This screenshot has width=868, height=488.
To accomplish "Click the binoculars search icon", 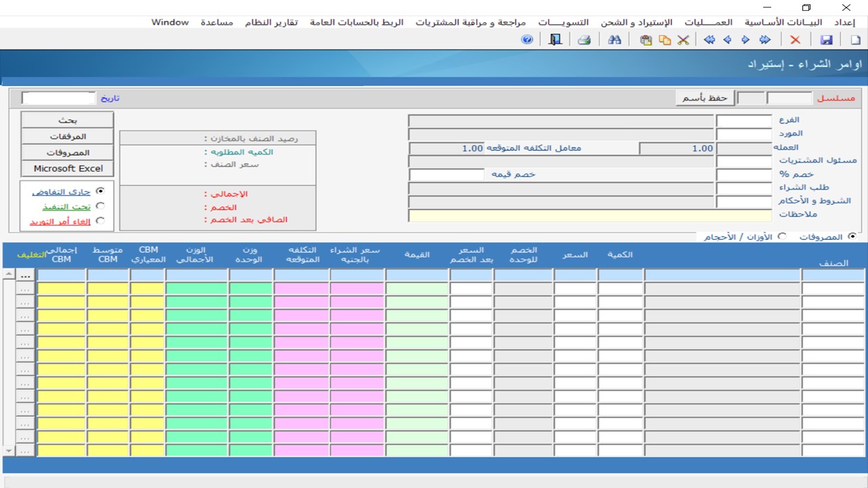I will [614, 40].
